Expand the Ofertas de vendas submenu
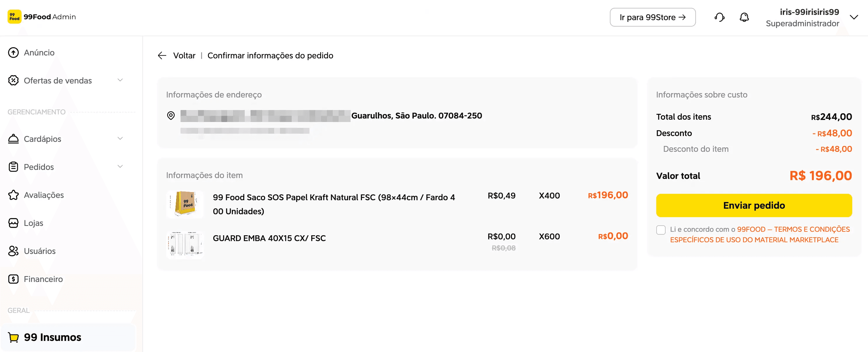 120,80
